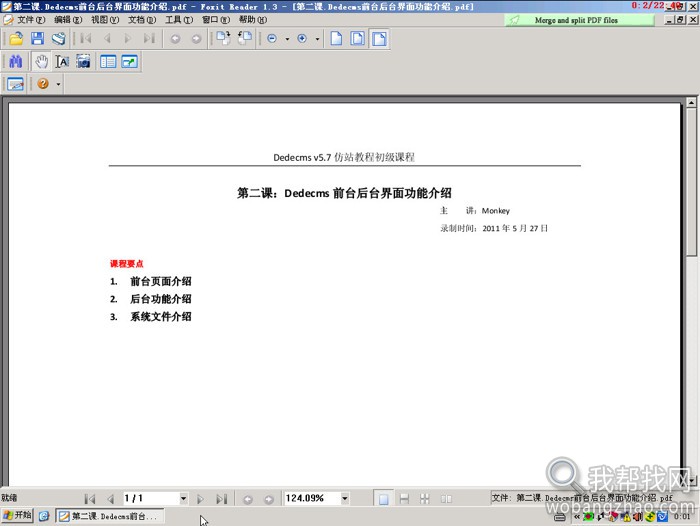
Task: Click previous page button in status bar
Action: coord(111,498)
